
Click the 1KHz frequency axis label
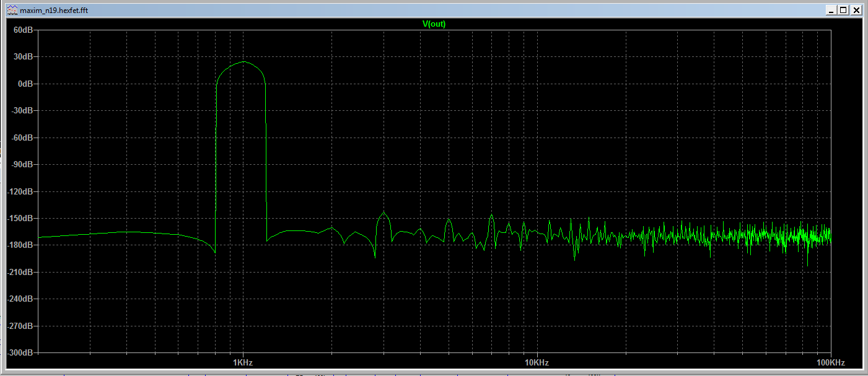(x=242, y=362)
